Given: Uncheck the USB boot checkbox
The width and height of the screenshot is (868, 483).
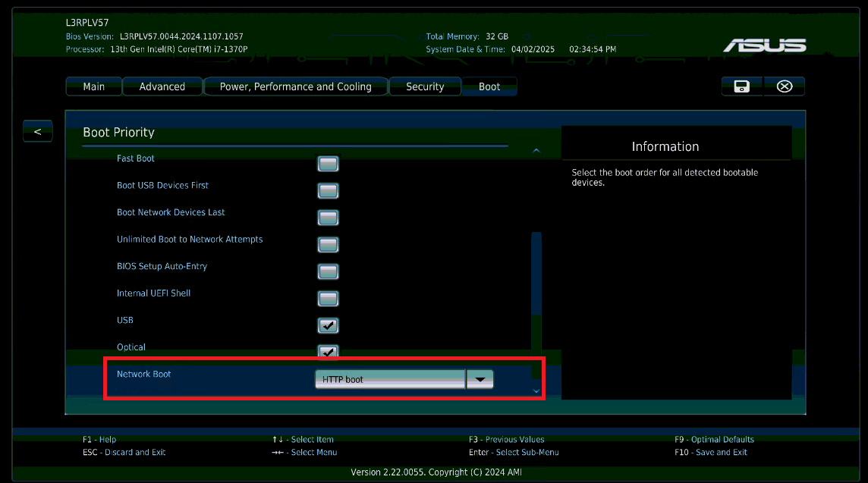Looking at the screenshot, I should pos(328,325).
